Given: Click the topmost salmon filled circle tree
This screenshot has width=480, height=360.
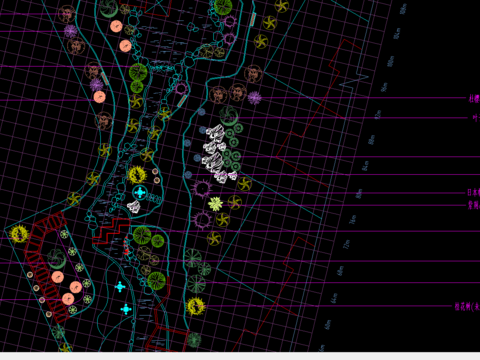Looking at the screenshot, I should (x=116, y=26).
